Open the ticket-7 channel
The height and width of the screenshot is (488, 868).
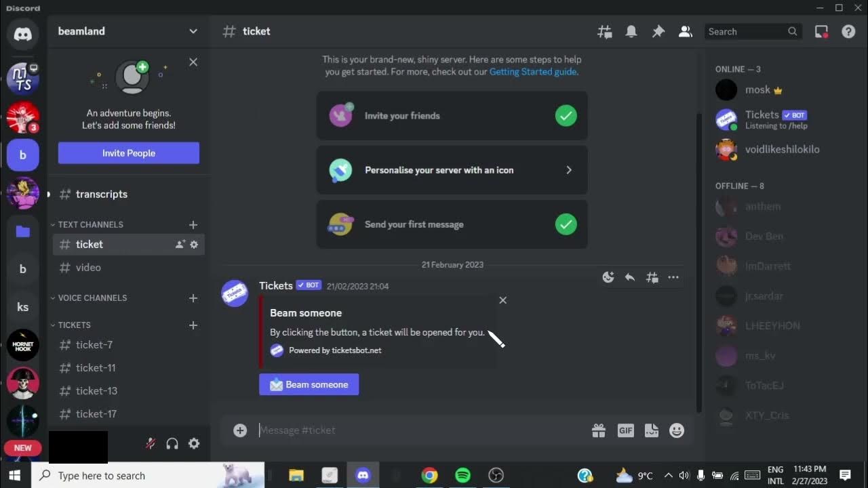pos(129,345)
